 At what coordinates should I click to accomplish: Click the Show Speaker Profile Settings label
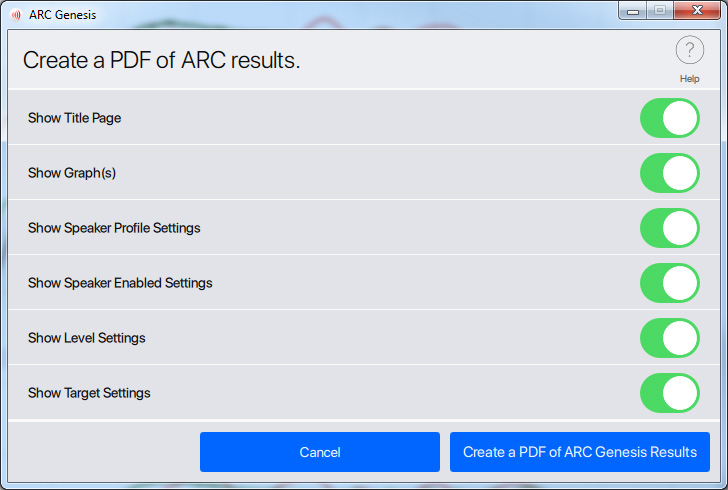tap(114, 228)
